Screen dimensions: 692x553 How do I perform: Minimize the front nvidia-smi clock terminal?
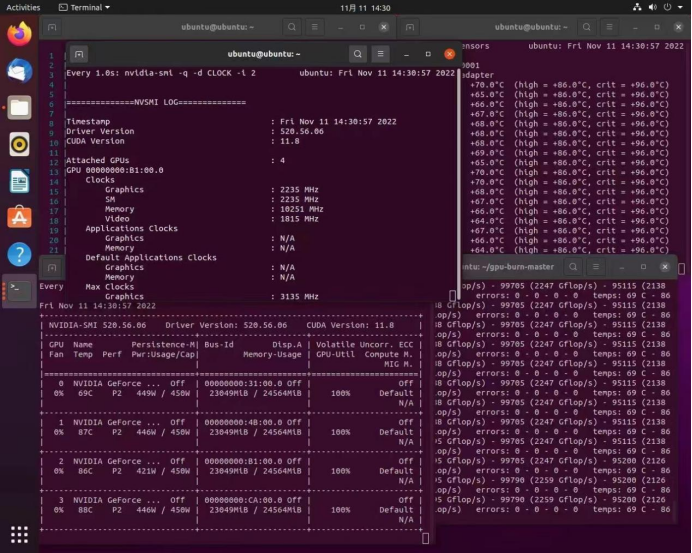tap(406, 54)
